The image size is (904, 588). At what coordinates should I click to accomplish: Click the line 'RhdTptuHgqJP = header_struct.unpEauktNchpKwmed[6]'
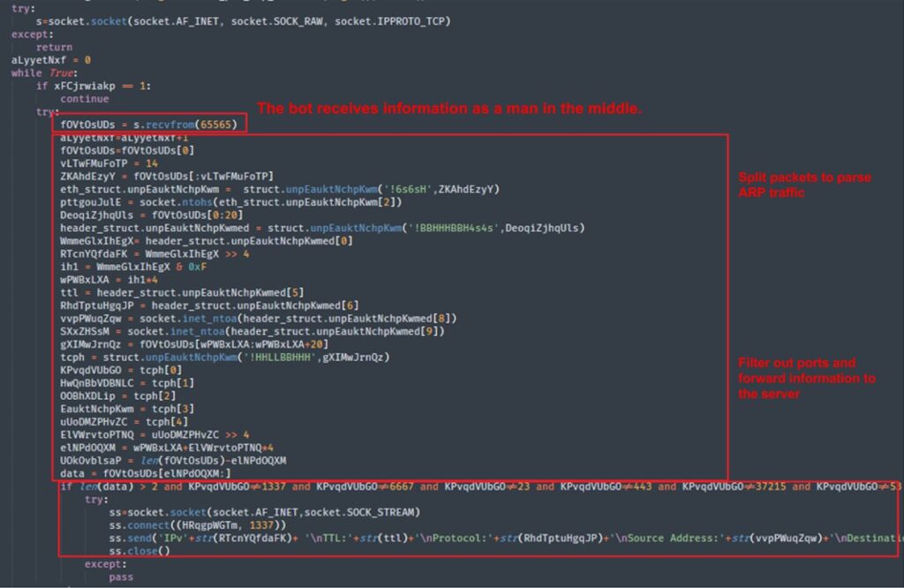click(210, 305)
